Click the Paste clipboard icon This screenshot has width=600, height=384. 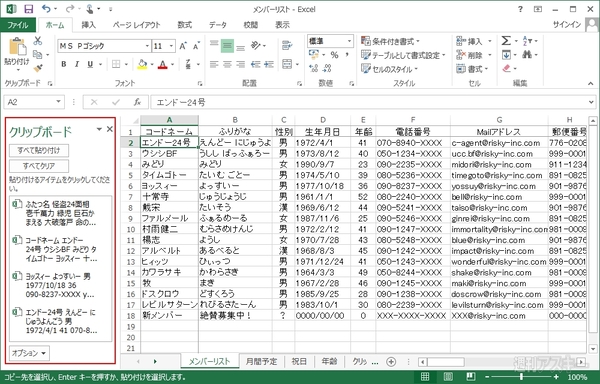pyautogui.click(x=17, y=47)
